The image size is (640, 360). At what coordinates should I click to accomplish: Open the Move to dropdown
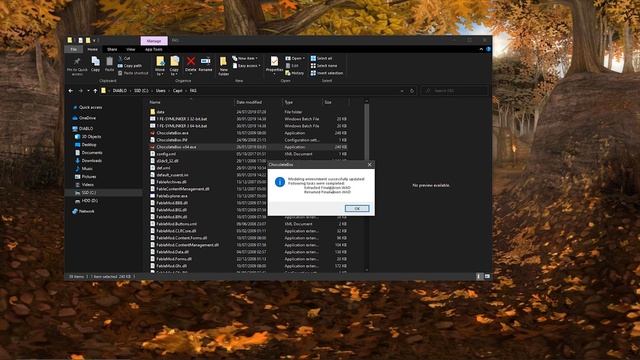click(160, 66)
